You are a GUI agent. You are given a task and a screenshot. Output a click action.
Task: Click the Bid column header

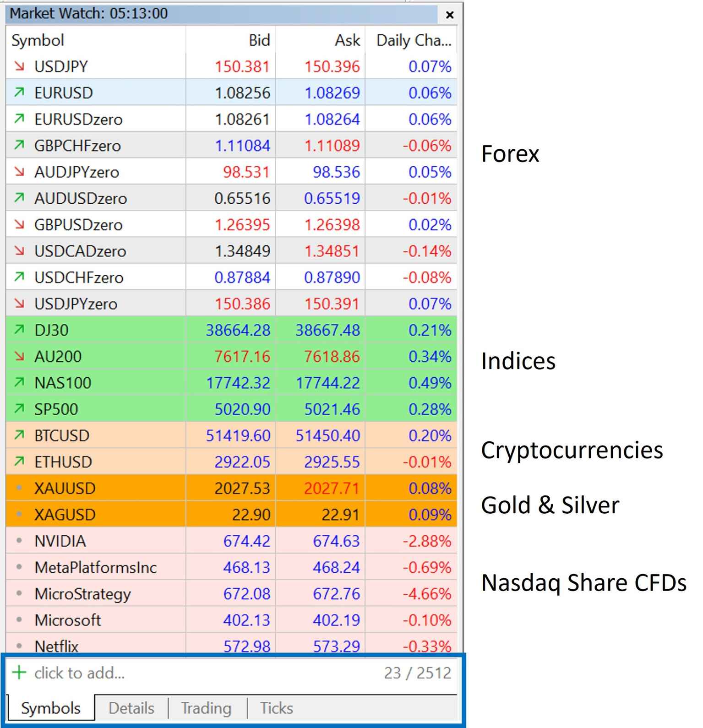pyautogui.click(x=259, y=40)
